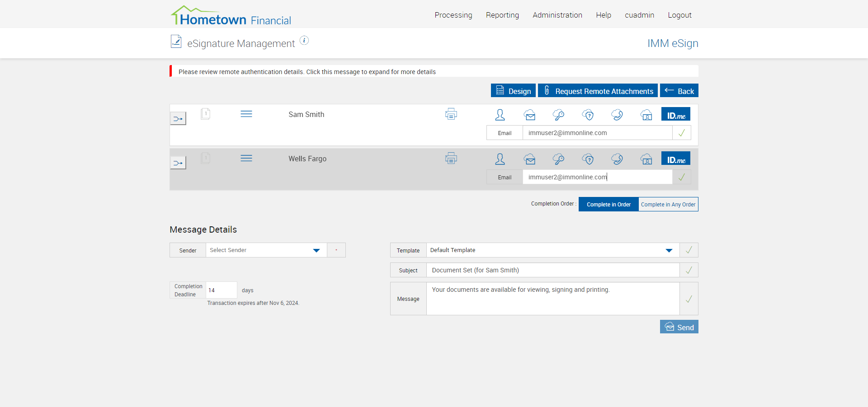868x407 pixels.
Task: Expand the remote authentication details message
Action: pyautogui.click(x=307, y=72)
